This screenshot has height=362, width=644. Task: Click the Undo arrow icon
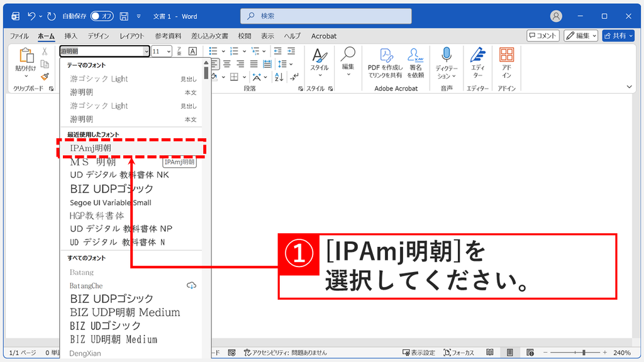pyautogui.click(x=31, y=16)
